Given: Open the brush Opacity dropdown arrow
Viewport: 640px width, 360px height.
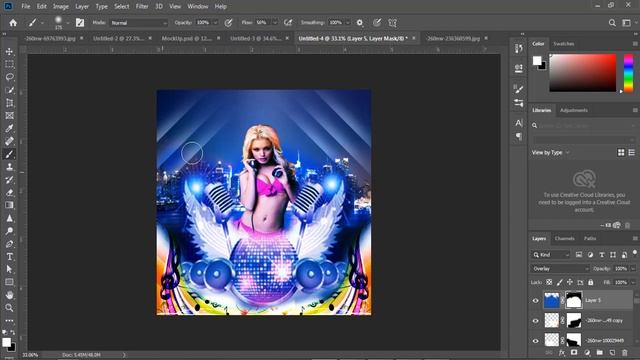Looking at the screenshot, I should (216, 23).
